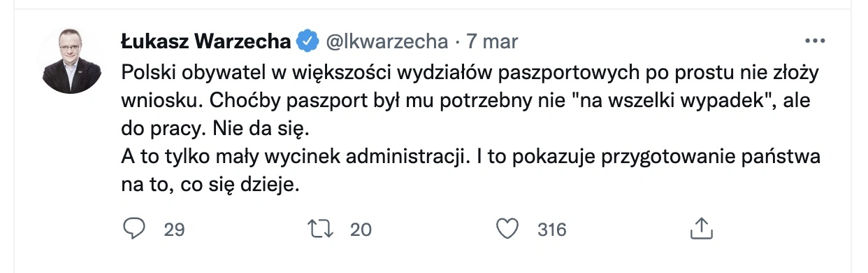Open the reply speech bubble icon

[x=133, y=229]
